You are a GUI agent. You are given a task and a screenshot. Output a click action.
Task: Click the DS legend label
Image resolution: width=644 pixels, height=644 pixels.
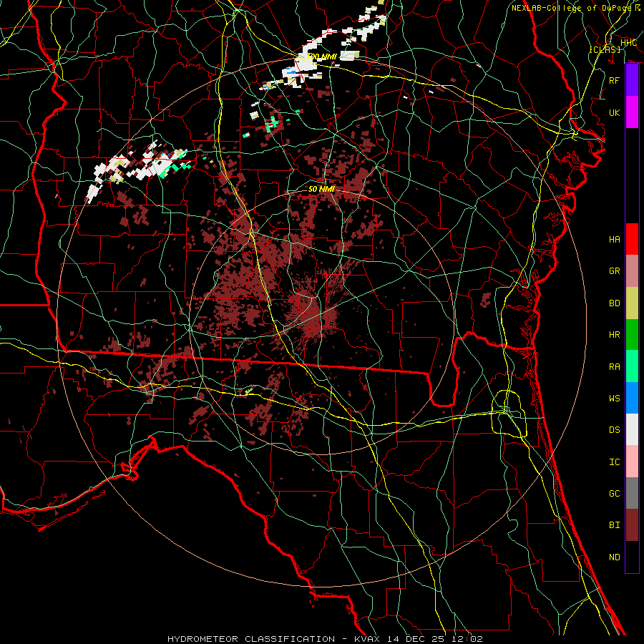tap(615, 429)
